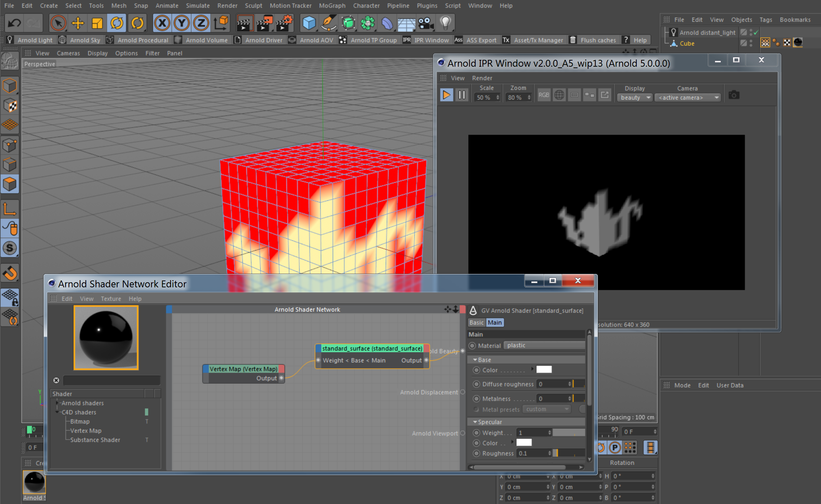Toggle Metalness parameter radio circle
The width and height of the screenshot is (821, 504).
(x=477, y=399)
